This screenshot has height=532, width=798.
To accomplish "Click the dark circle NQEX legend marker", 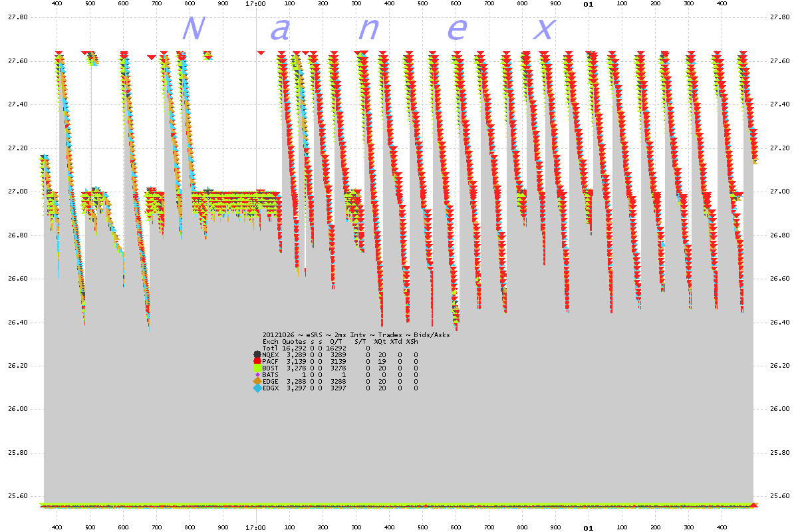I will 257,354.
